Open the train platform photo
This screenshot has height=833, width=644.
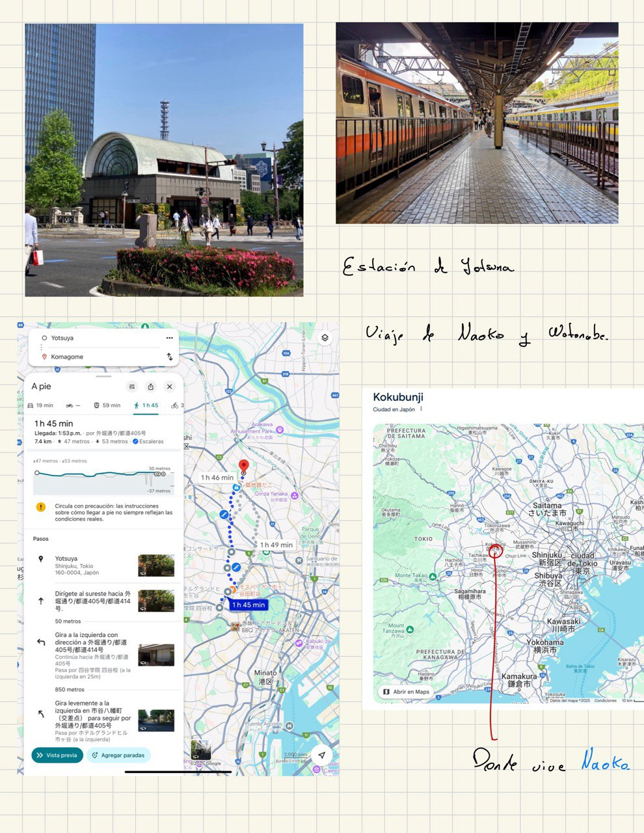[477, 123]
